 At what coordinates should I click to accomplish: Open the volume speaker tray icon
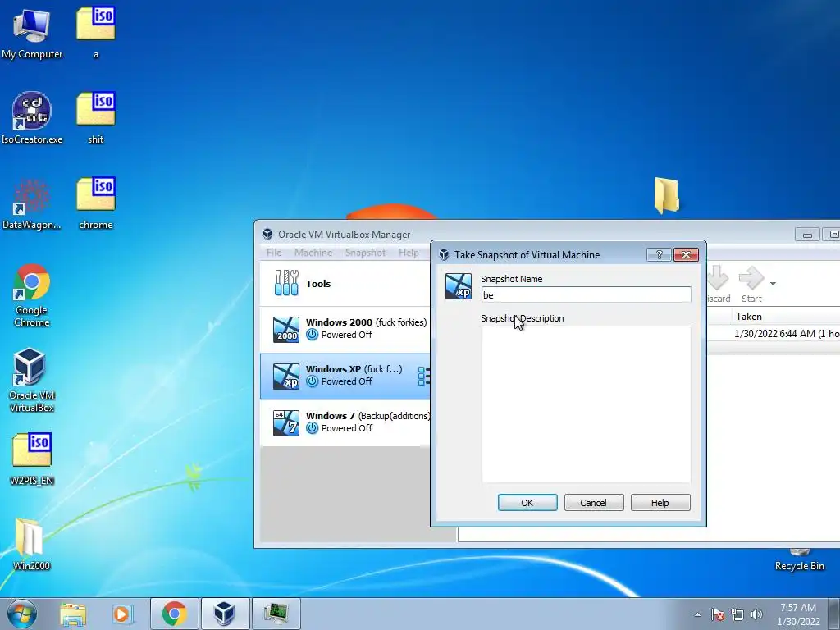coord(756,614)
